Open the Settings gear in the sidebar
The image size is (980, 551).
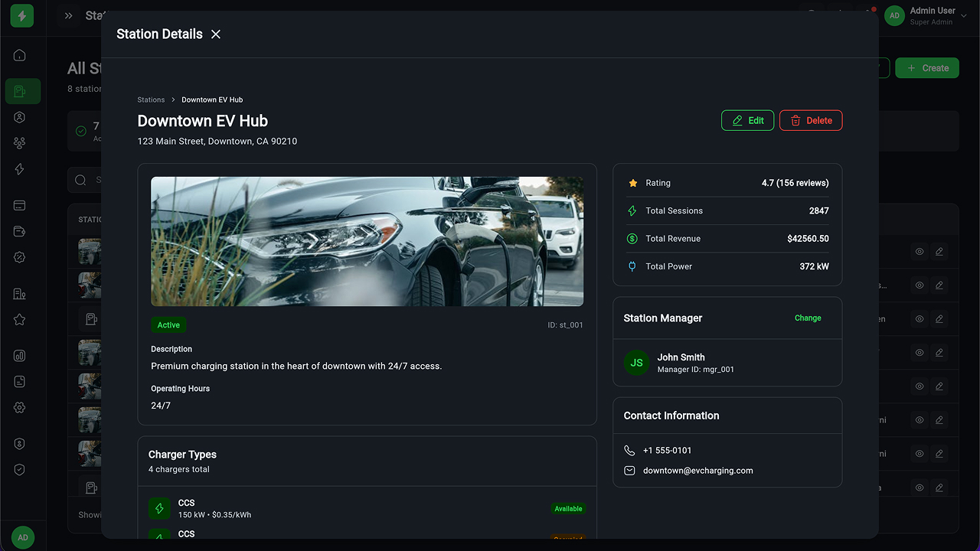click(x=20, y=408)
